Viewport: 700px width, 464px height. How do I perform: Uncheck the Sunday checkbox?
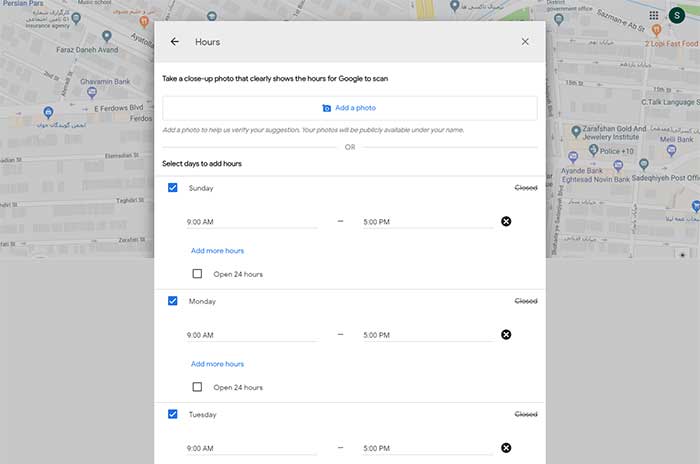173,188
